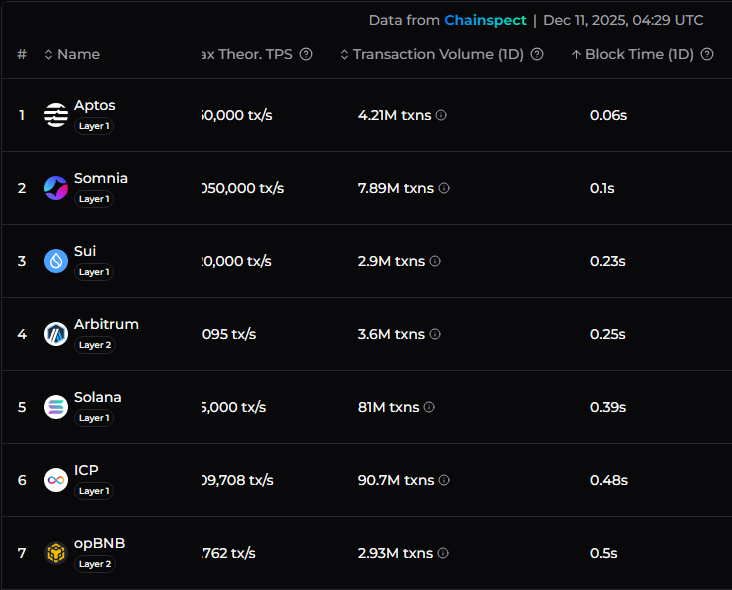Click the Aptos logo icon

point(56,115)
